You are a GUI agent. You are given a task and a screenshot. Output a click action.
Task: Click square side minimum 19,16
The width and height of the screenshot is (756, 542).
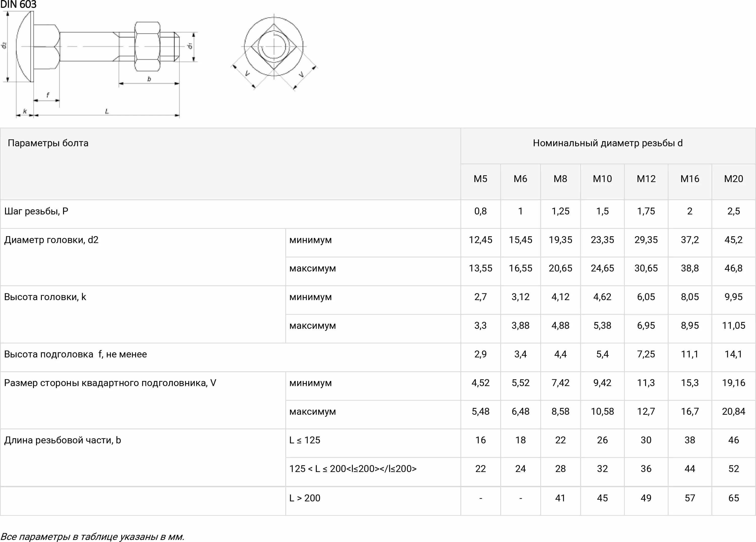pyautogui.click(x=733, y=383)
